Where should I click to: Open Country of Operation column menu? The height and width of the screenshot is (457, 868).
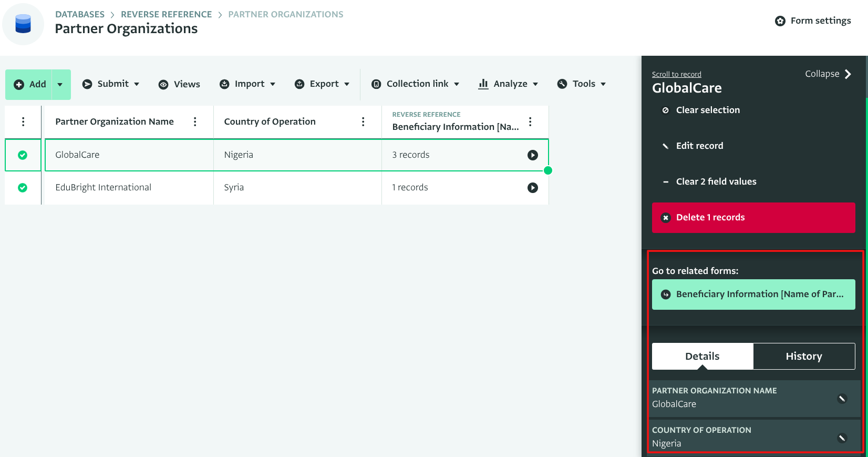click(363, 121)
